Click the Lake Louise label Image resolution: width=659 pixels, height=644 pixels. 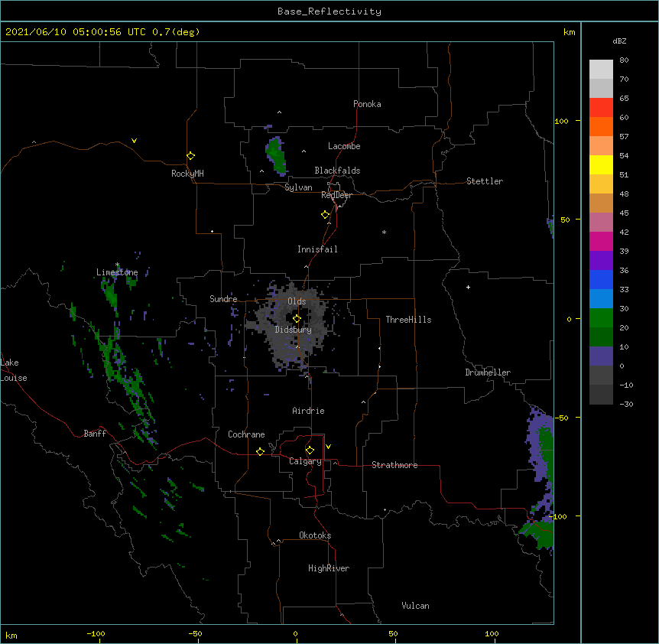click(14, 370)
